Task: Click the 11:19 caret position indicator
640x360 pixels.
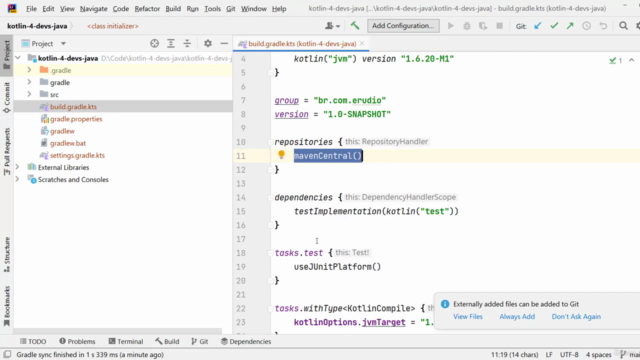Action: [514, 354]
